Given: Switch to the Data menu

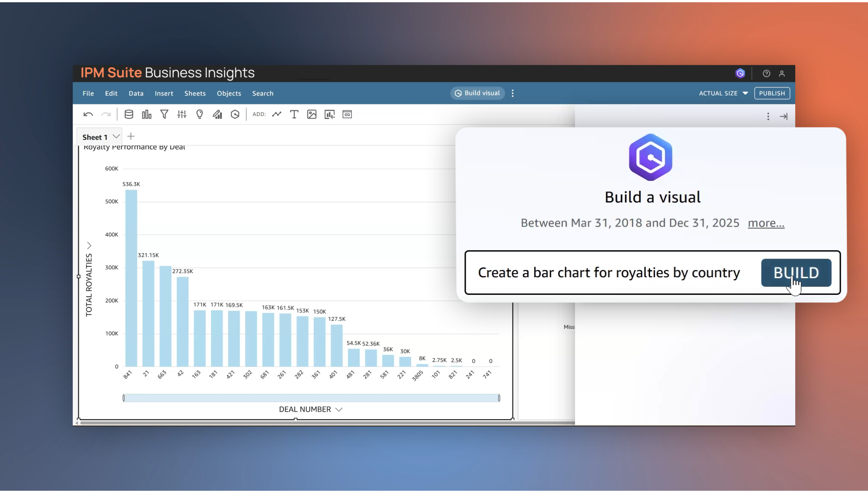Looking at the screenshot, I should 136,93.
